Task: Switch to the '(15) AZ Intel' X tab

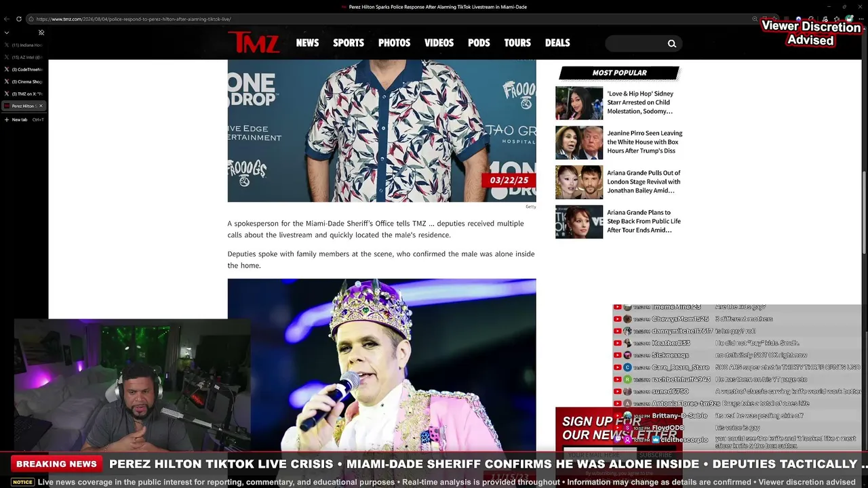Action: [x=24, y=57]
